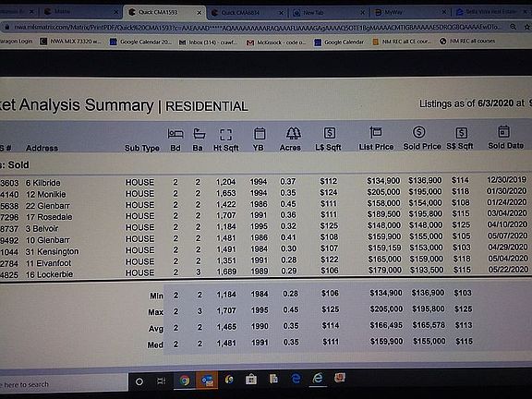Open Chrome from the taskbar
This screenshot has height=399, width=532.
click(185, 381)
